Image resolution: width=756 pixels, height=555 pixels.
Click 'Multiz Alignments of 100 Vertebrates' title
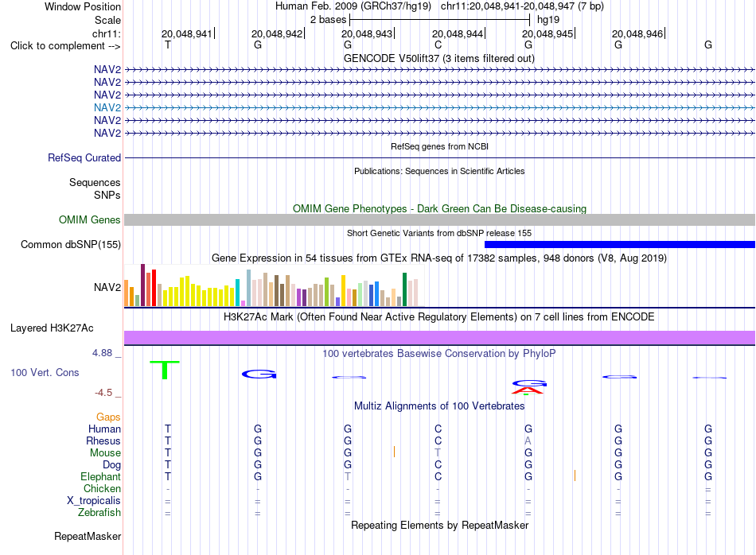[439, 406]
